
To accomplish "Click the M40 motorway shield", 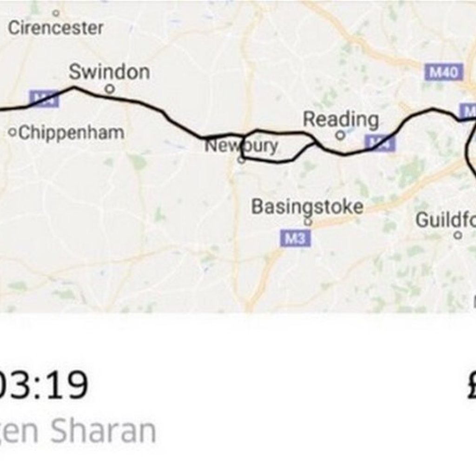I will [x=444, y=72].
